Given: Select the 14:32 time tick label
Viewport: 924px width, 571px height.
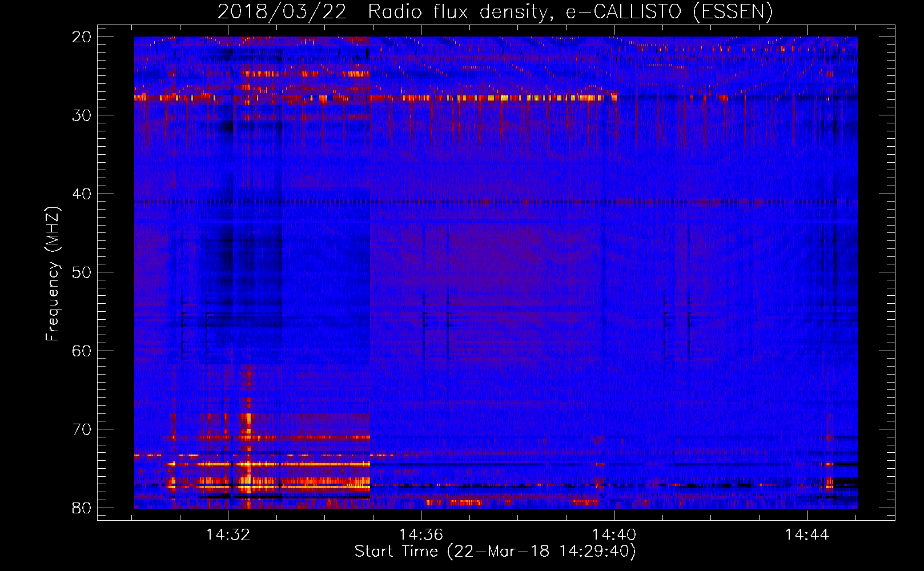Looking at the screenshot, I should click(x=228, y=535).
